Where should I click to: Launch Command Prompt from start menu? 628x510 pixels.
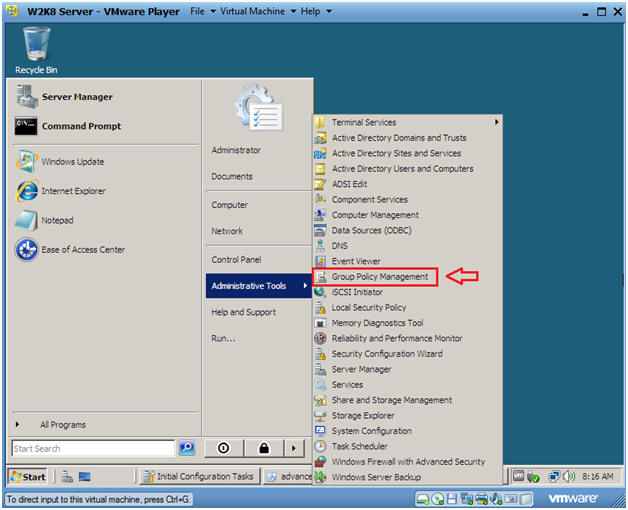(68, 126)
